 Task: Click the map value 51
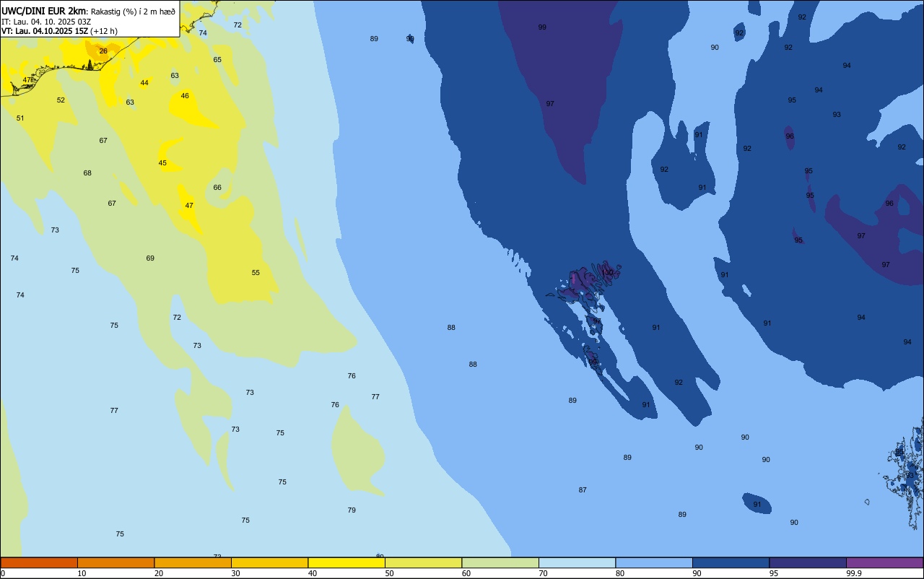(x=20, y=118)
